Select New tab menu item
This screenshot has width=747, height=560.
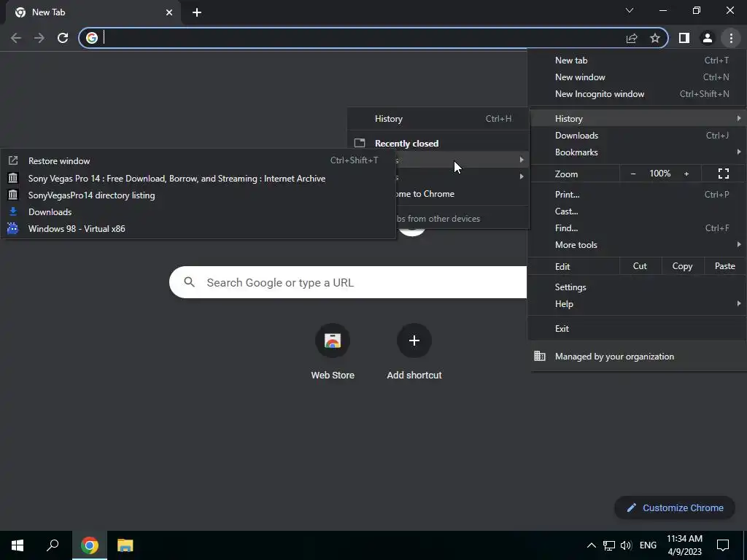point(637,61)
